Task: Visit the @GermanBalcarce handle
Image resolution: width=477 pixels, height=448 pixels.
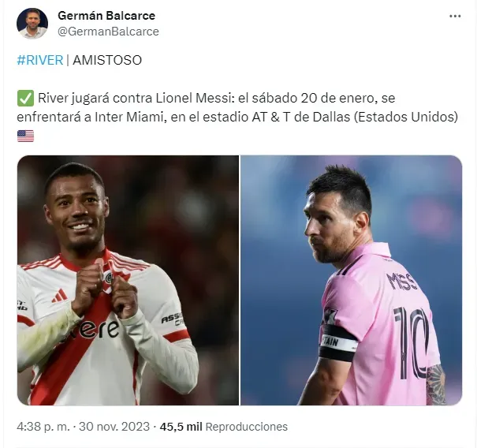Action: point(108,32)
